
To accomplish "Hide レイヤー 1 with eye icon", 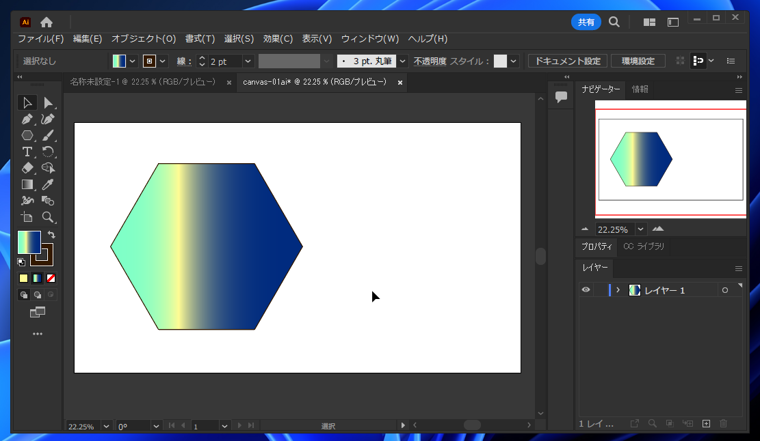I will click(586, 290).
